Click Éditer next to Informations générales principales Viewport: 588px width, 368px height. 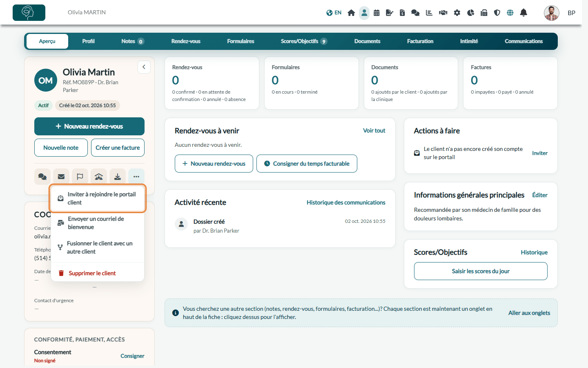(x=539, y=195)
